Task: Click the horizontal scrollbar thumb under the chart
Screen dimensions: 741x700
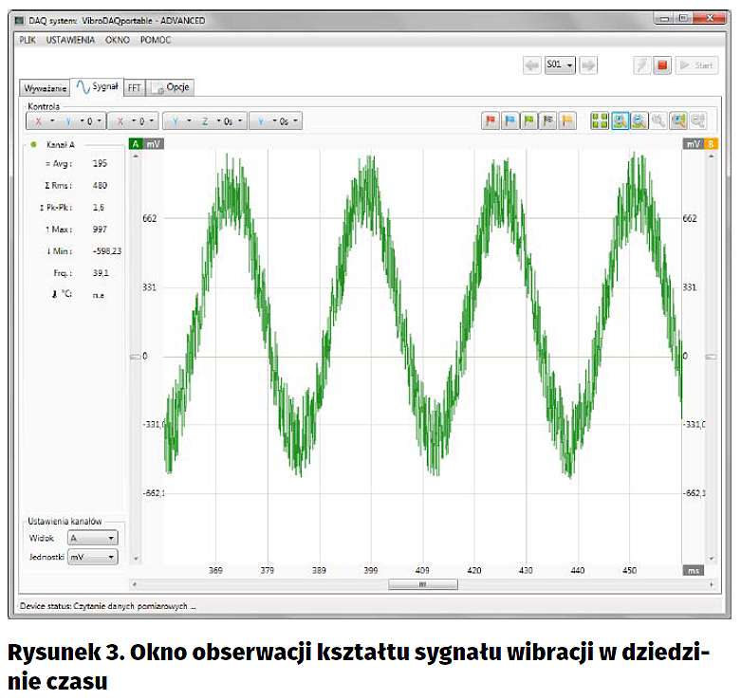Action: [422, 585]
